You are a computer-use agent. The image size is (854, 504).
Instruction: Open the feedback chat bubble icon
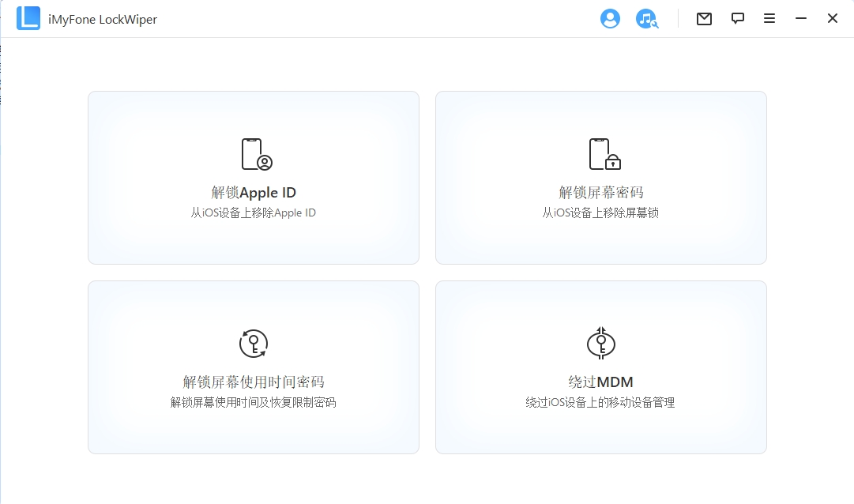737,18
